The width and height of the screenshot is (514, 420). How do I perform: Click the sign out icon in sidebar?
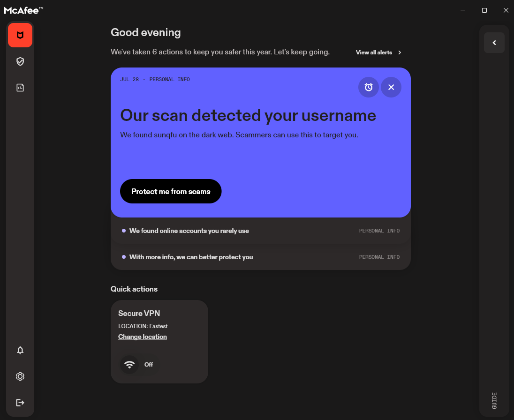20,403
